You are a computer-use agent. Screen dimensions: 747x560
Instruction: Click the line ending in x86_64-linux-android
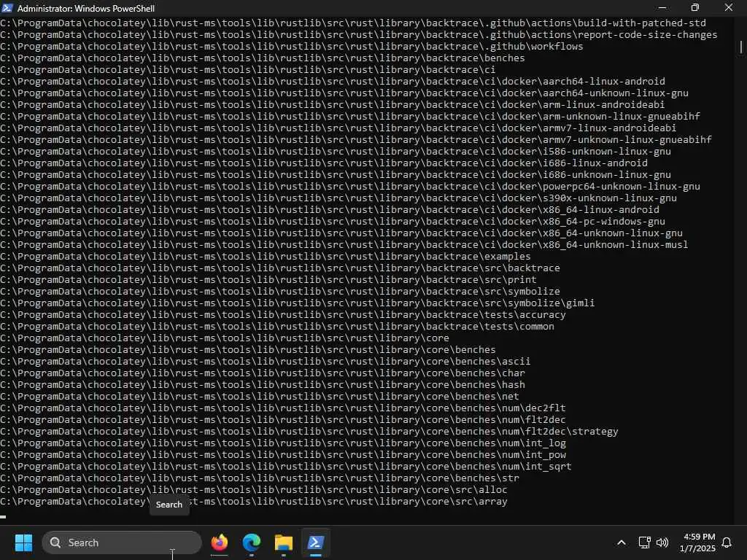click(x=330, y=209)
